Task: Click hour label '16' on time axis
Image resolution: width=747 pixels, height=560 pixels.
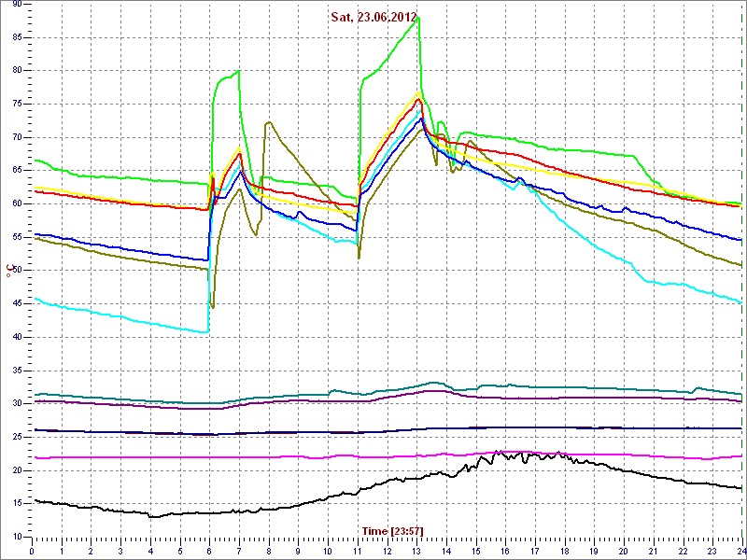Action: pyautogui.click(x=505, y=549)
